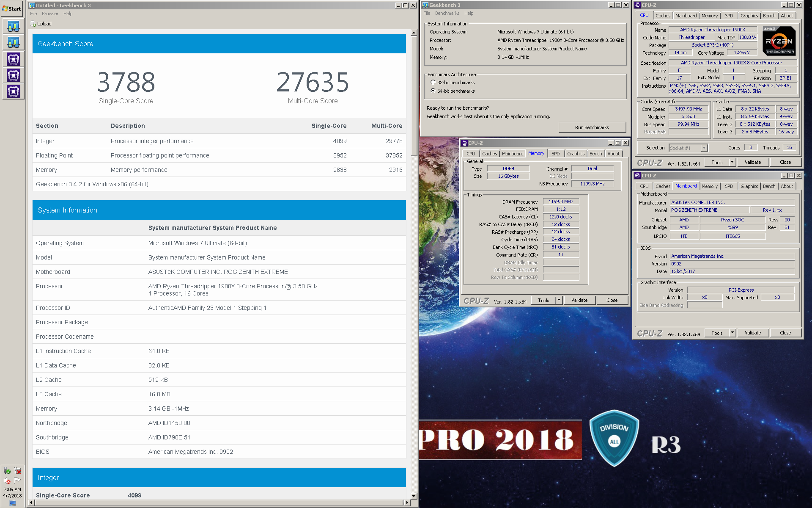Click the L3 Cache 16.0 MB row
The image size is (812, 508).
pyautogui.click(x=219, y=394)
